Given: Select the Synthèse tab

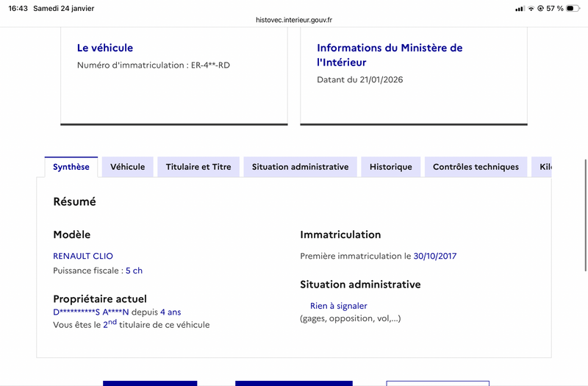Looking at the screenshot, I should 71,167.
